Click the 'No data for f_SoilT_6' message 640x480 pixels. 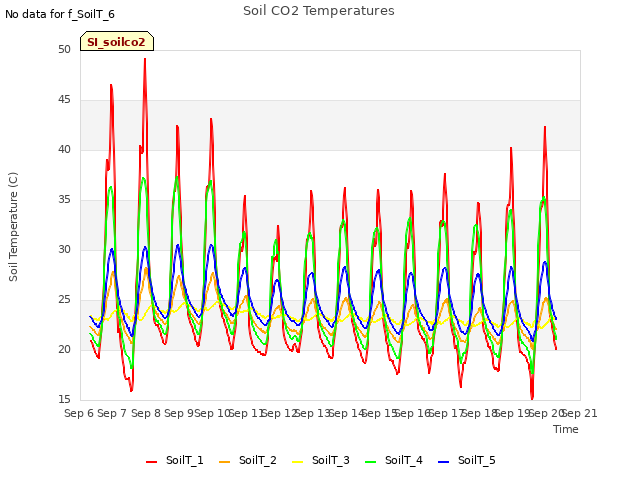click(60, 14)
